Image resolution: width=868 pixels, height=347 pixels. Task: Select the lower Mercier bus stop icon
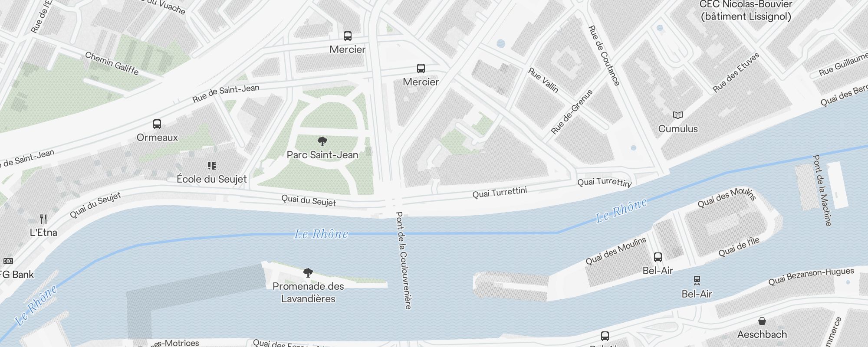pyautogui.click(x=421, y=68)
